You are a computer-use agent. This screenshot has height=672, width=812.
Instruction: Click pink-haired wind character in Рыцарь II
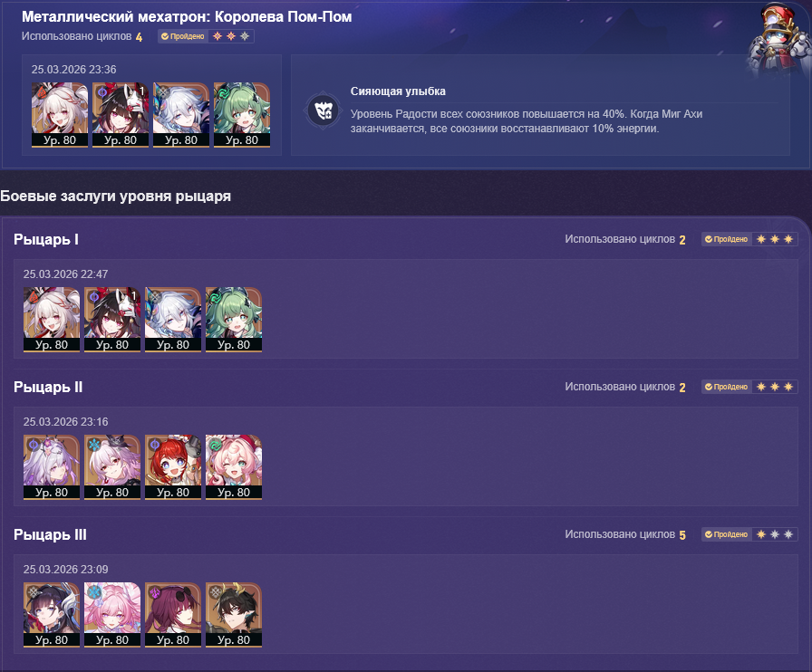point(234,467)
